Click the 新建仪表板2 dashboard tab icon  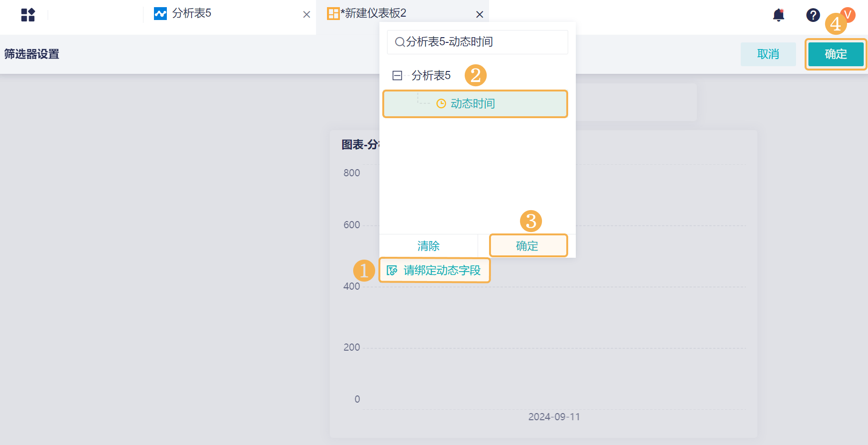click(x=333, y=14)
